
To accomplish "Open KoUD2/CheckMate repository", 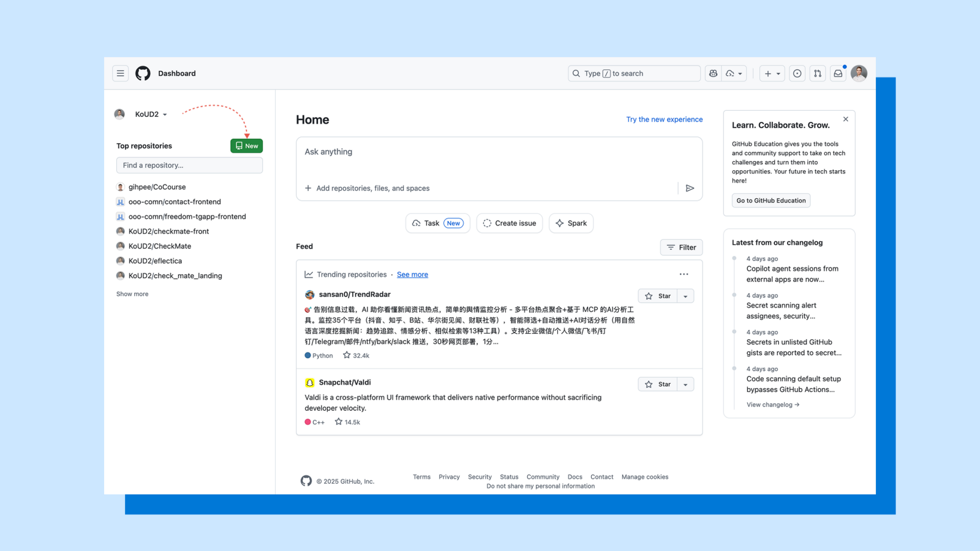I will coord(160,246).
